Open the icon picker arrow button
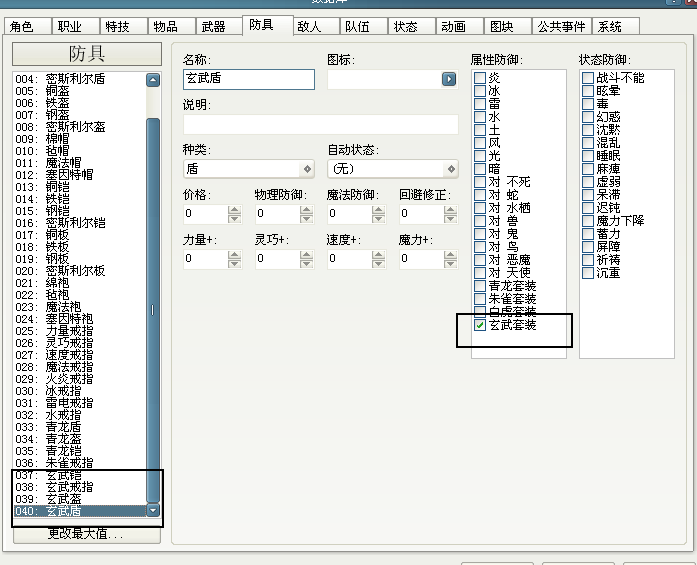This screenshot has width=697, height=565. point(449,79)
